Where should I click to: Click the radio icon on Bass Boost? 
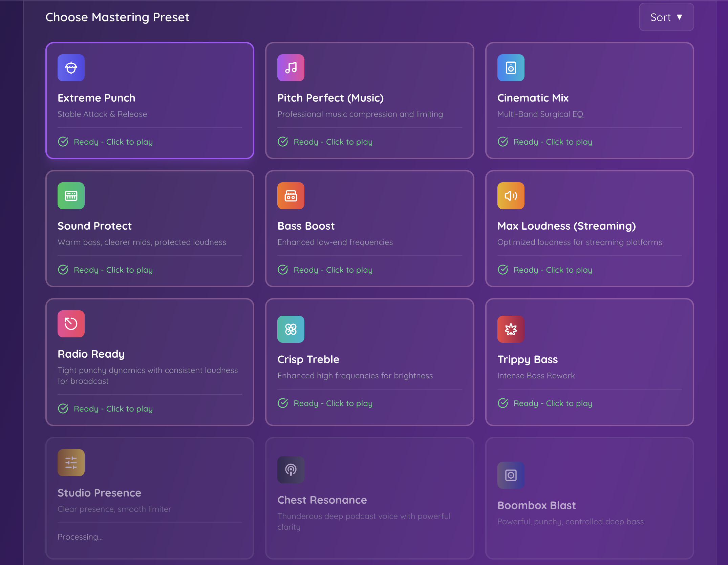tap(291, 196)
